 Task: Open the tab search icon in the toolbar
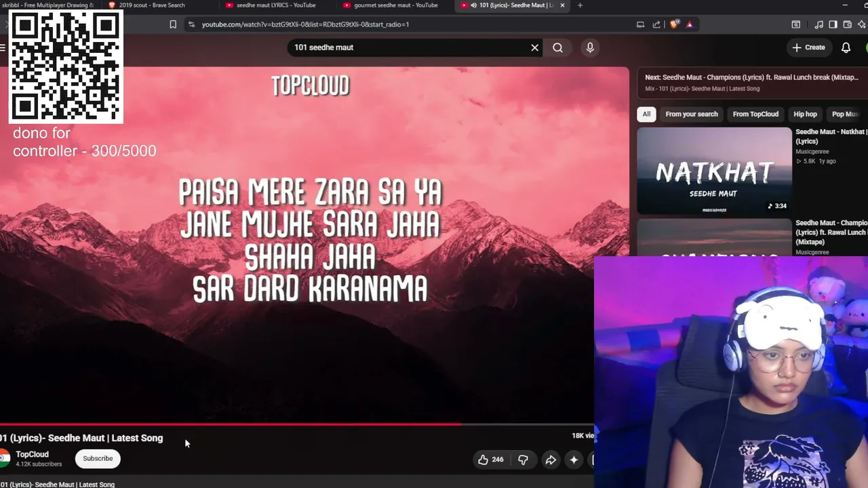(x=796, y=24)
